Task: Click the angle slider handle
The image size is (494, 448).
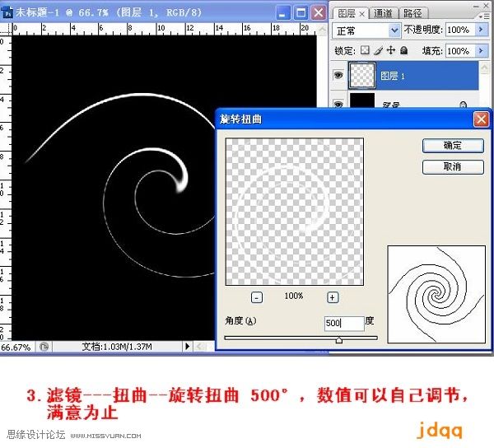Action: 338,340
